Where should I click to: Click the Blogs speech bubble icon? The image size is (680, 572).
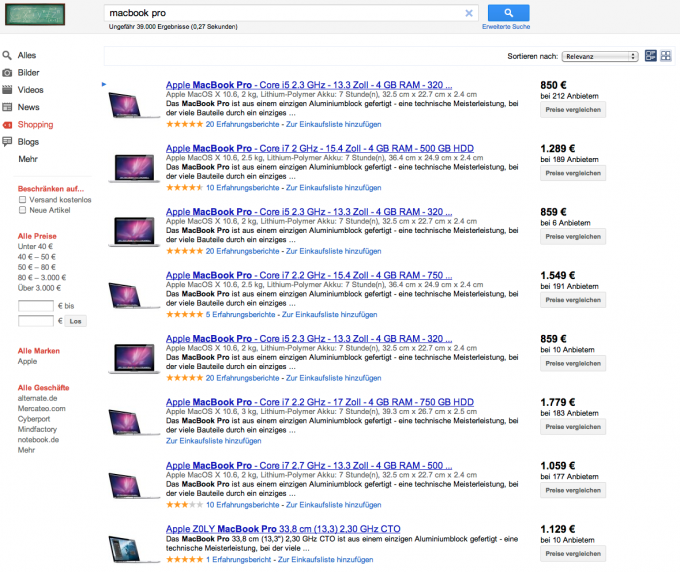[x=7, y=142]
